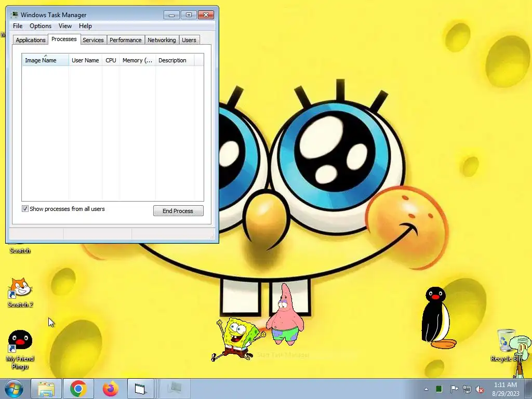Click the Pingu penguin desktop character
This screenshot has width=532, height=399.
tap(438, 318)
